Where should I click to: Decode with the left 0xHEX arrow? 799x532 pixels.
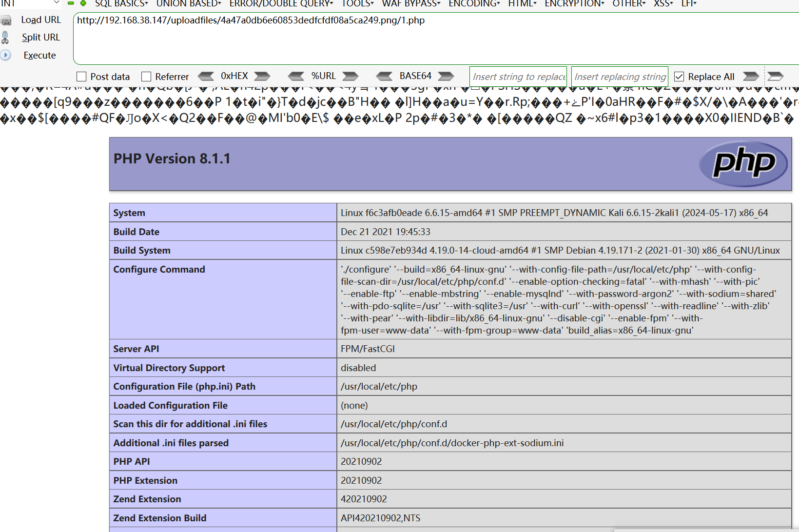click(x=206, y=76)
